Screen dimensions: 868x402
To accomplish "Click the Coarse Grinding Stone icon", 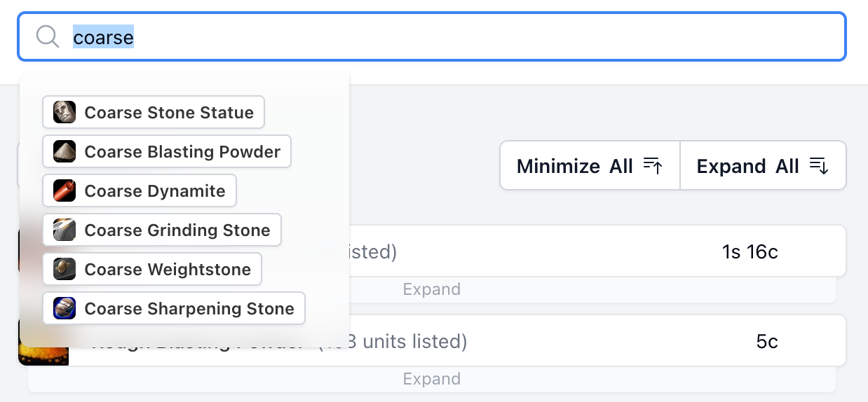I will click(65, 230).
